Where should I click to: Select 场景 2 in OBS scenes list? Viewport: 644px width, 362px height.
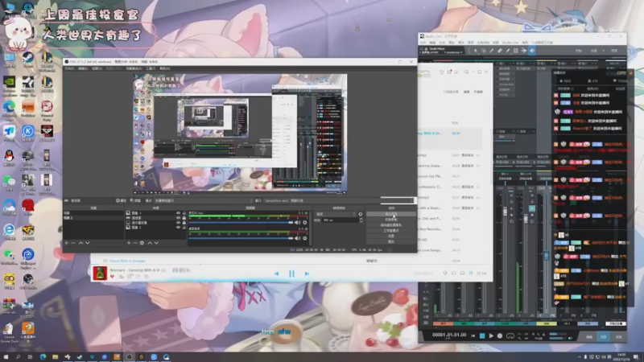(93, 218)
